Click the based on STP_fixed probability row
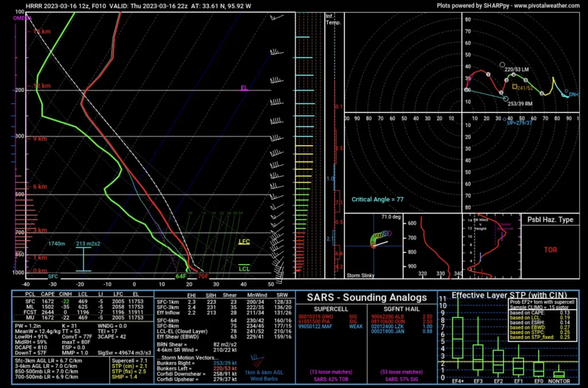Screen dimensions: 588x388 (540, 337)
